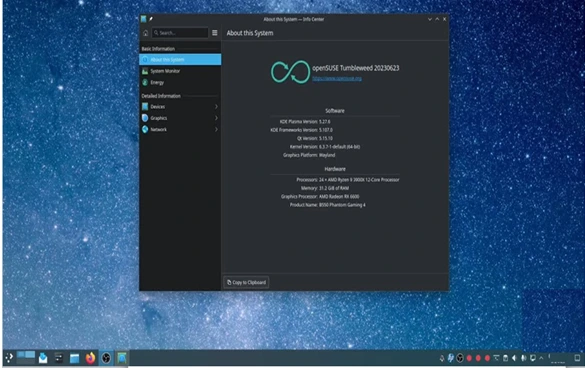Open the clipboard tray icon
585x368 pixels.
tap(505, 358)
